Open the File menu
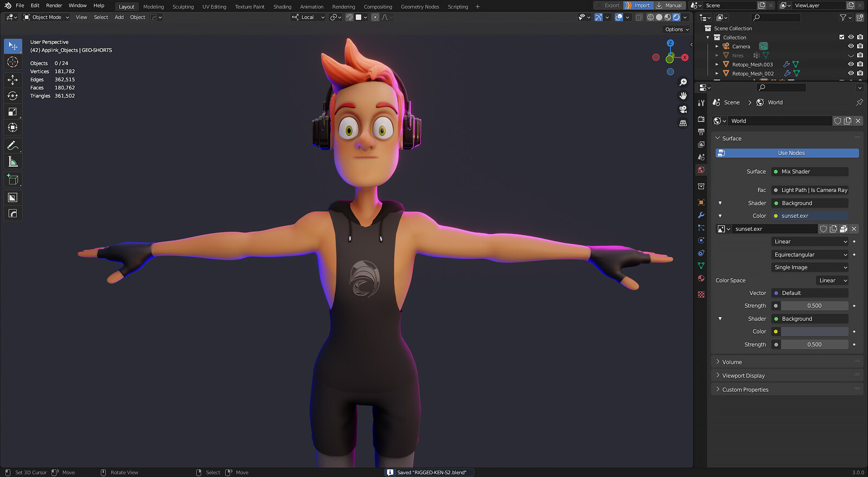 pyautogui.click(x=20, y=5)
